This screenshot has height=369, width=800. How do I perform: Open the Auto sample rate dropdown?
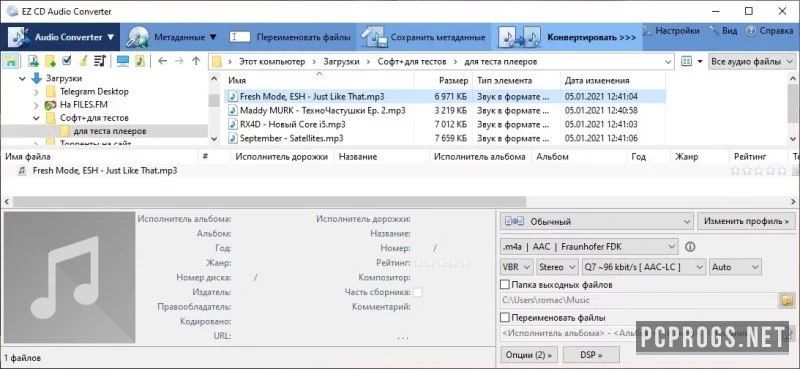735,267
